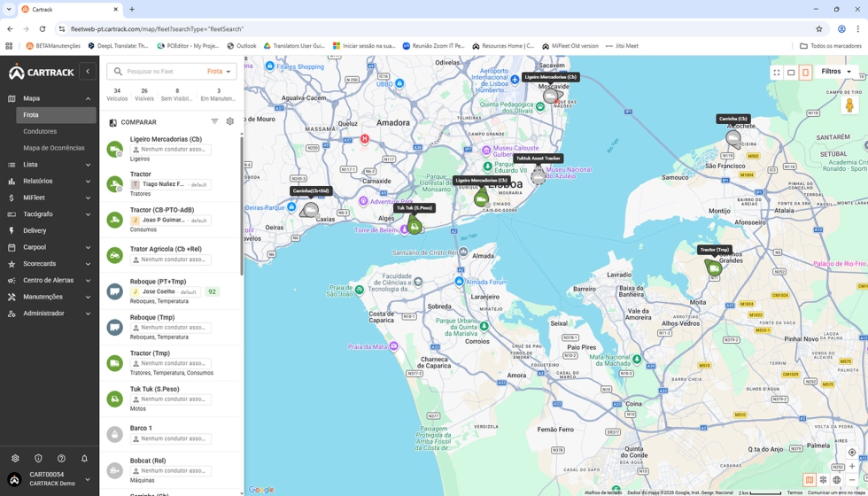Image resolution: width=868 pixels, height=496 pixels.
Task: Open the shield info icon in sidebar footer
Action: pos(38,459)
